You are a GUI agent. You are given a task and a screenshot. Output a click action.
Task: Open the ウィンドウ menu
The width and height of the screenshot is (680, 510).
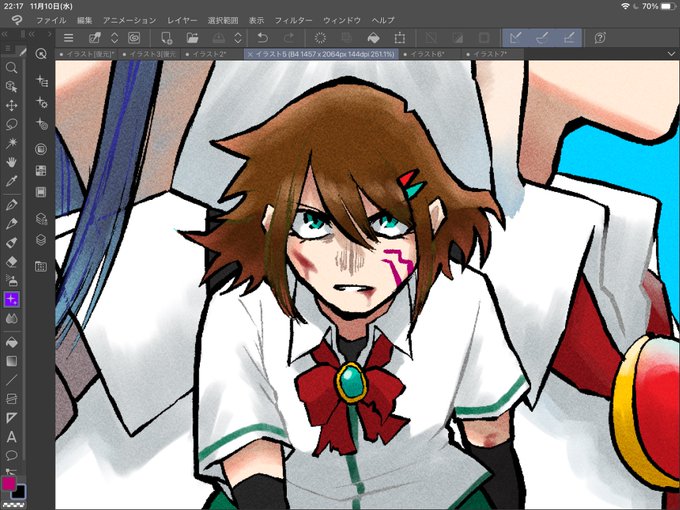point(342,20)
